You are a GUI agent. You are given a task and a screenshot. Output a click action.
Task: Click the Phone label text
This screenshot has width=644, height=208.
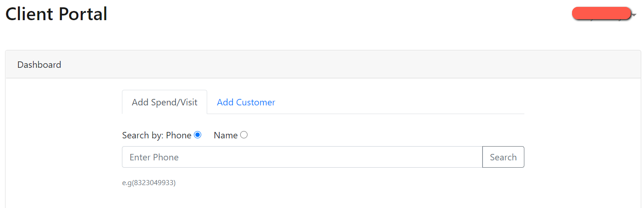point(179,135)
